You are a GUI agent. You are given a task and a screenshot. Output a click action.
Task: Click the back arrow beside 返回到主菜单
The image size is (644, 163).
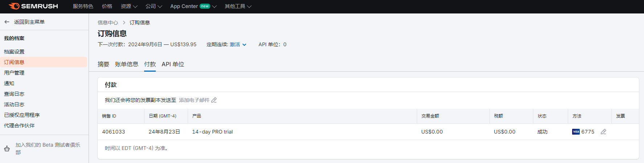pos(7,22)
